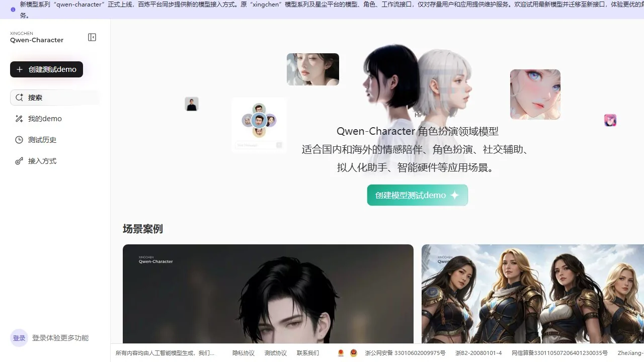Open the 接入方式 sidebar item
Screen dimensions: 644x362
click(55, 161)
